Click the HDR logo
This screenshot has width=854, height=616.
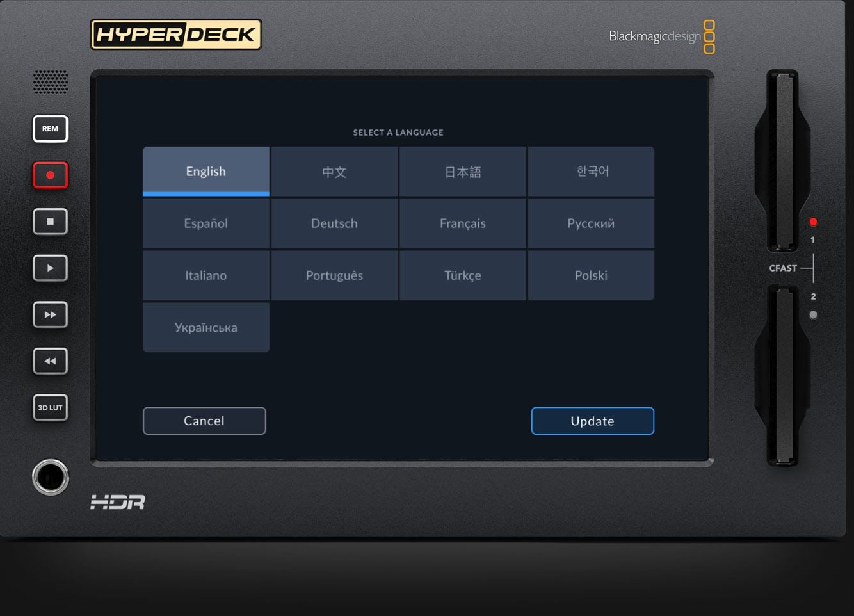(x=118, y=503)
